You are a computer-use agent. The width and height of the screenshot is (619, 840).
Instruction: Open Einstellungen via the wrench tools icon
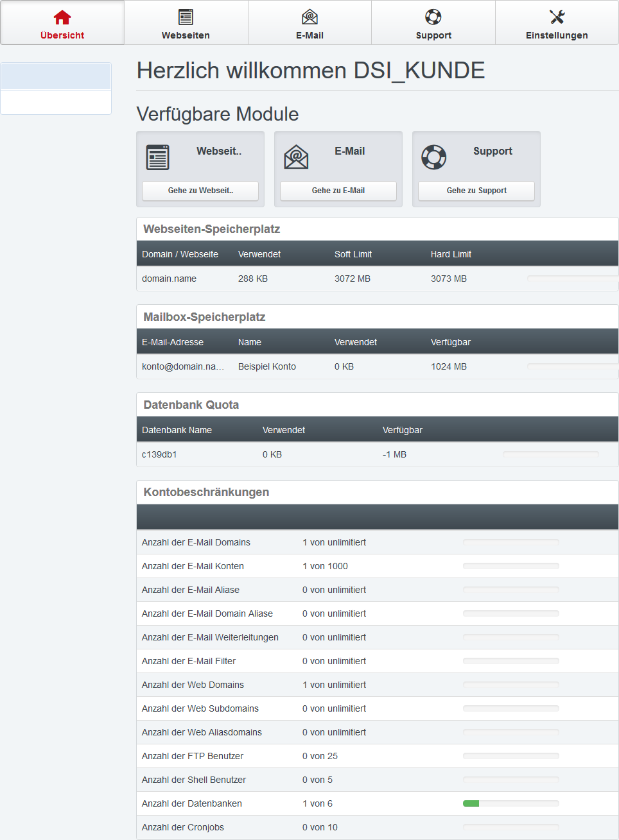pyautogui.click(x=557, y=17)
